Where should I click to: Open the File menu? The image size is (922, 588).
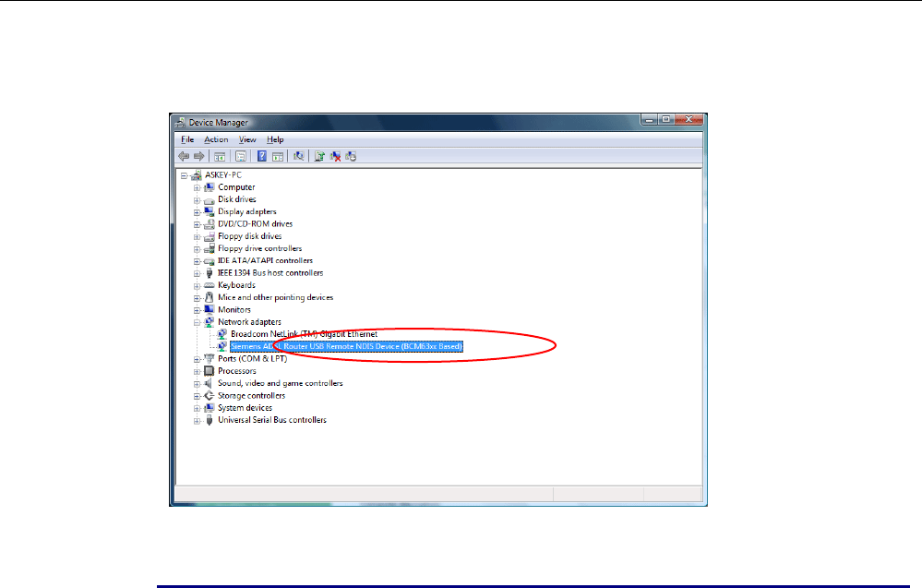tap(187, 139)
